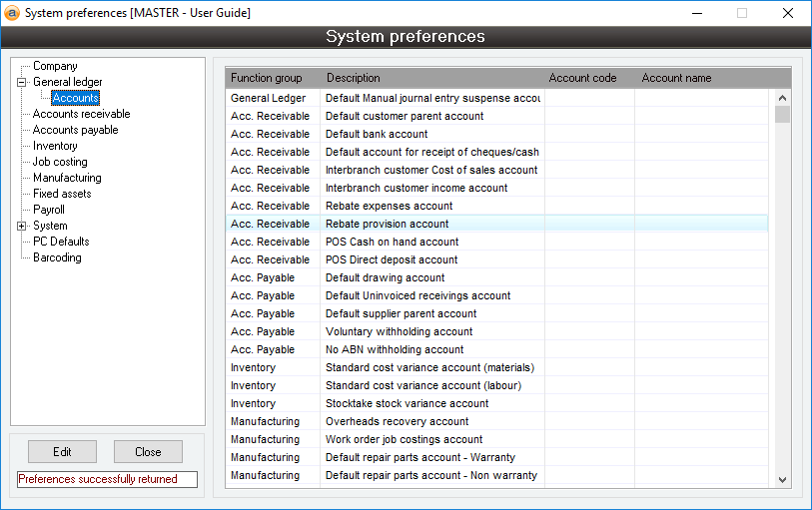The height and width of the screenshot is (510, 812).
Task: Select Accounts under General ledger
Action: pos(75,98)
